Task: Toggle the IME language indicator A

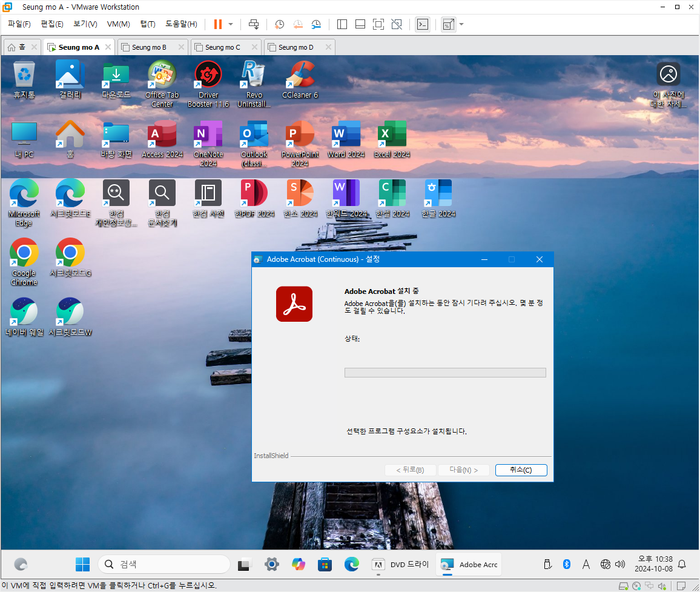Action: point(586,564)
